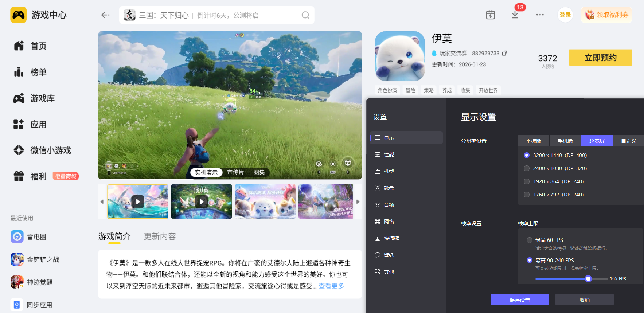Open the third screenshot thumbnail
This screenshot has width=644, height=313.
[265, 202]
